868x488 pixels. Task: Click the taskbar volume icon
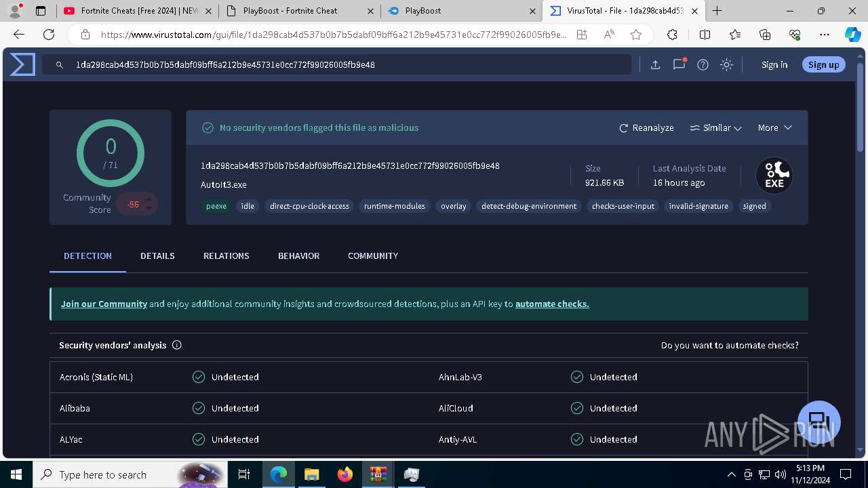point(781,474)
